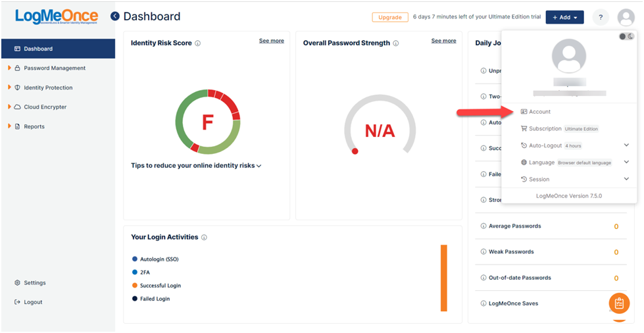644x333 pixels.
Task: Click Successful Login legend item
Action: point(157,286)
